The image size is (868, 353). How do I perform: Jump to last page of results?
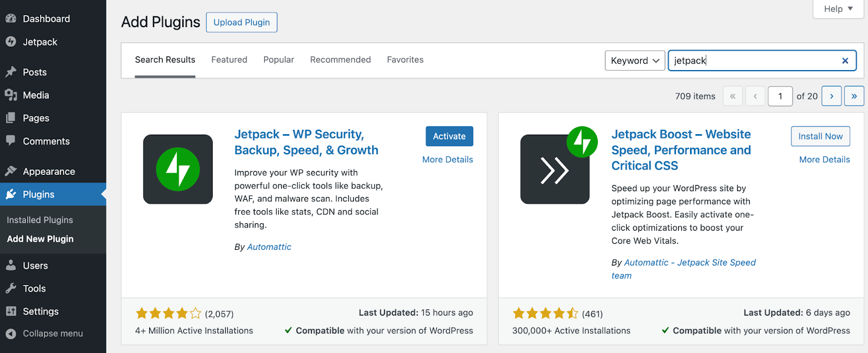click(x=854, y=96)
